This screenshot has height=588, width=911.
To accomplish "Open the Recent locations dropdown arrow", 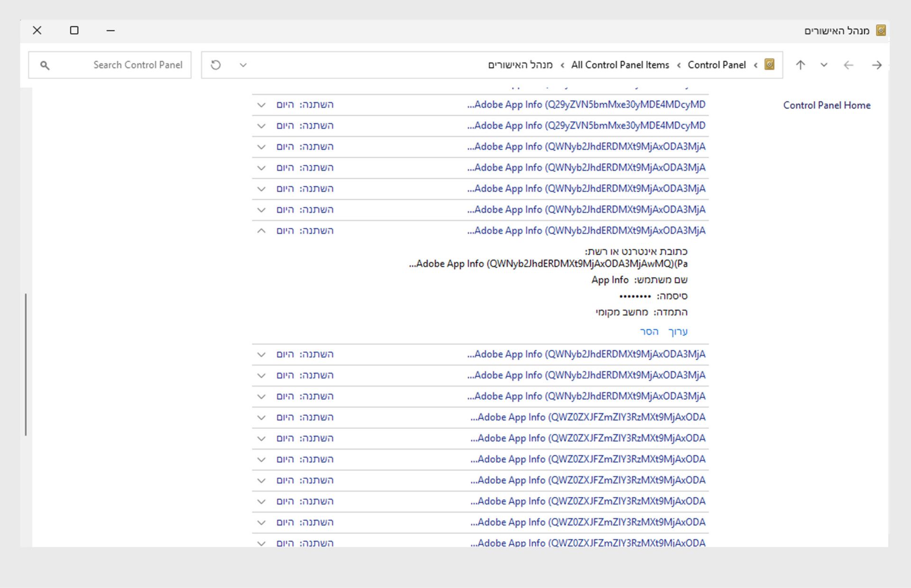I will (824, 65).
